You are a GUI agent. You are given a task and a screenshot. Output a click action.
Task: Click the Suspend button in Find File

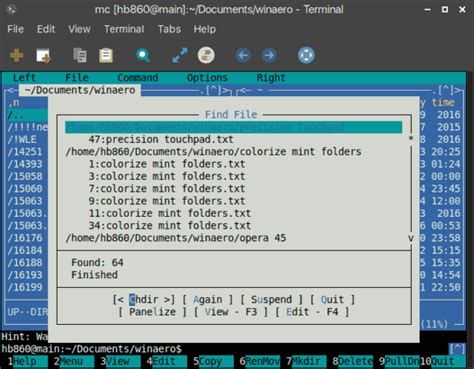(271, 299)
